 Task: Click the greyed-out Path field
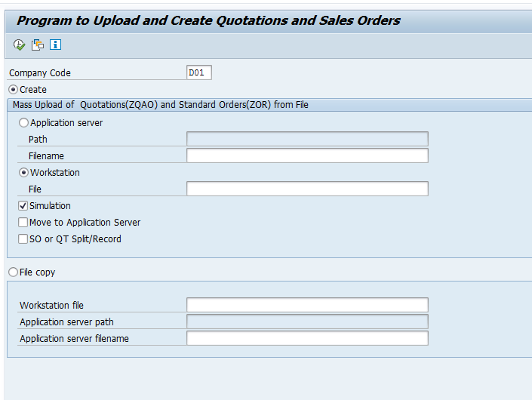pyautogui.click(x=307, y=139)
